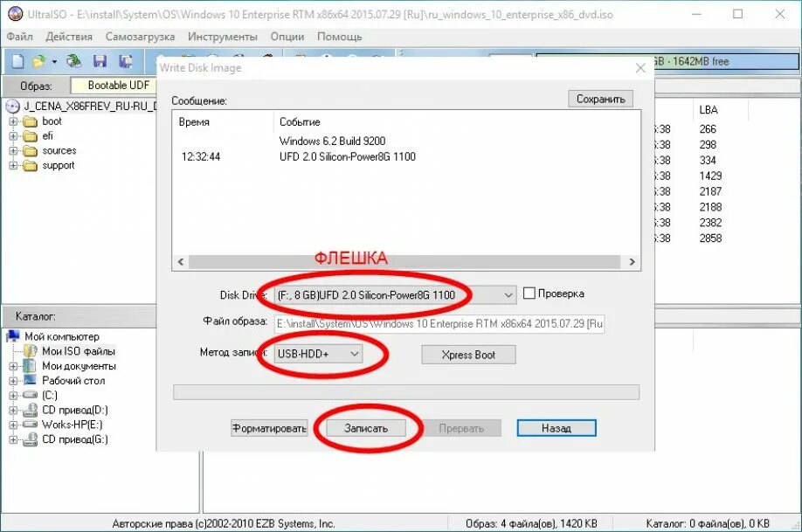Select Мои ISO файлы in catalog tree
The image size is (802, 532).
(x=79, y=351)
